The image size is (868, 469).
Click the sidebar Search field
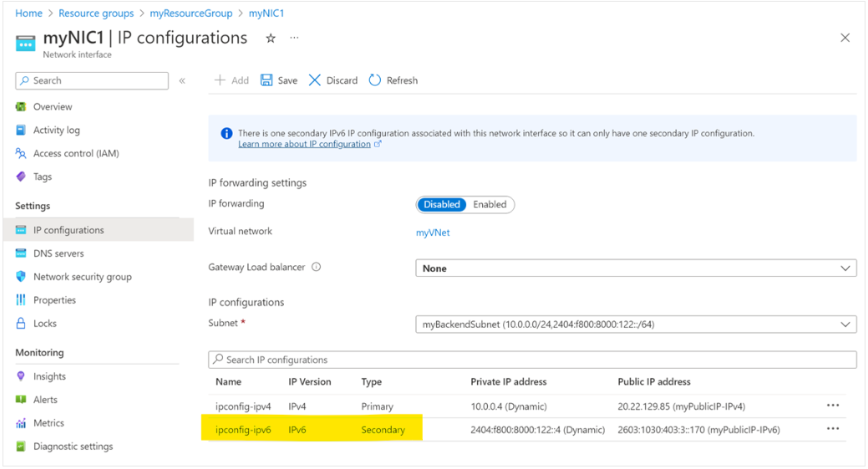pyautogui.click(x=92, y=81)
